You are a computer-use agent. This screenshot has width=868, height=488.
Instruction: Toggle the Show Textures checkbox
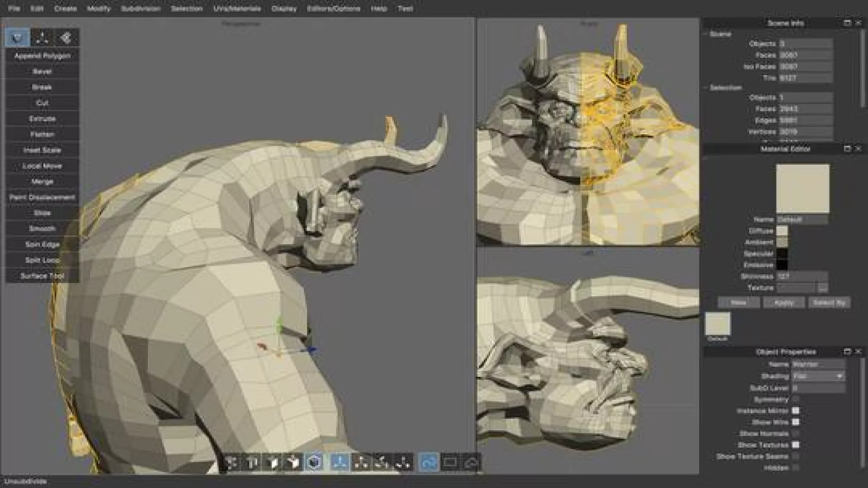(x=796, y=445)
